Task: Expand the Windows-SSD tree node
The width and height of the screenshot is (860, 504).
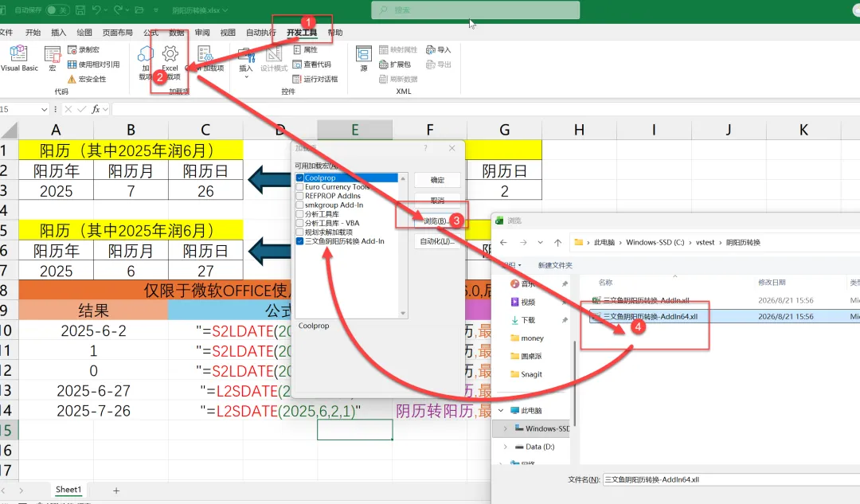Action: (505, 428)
